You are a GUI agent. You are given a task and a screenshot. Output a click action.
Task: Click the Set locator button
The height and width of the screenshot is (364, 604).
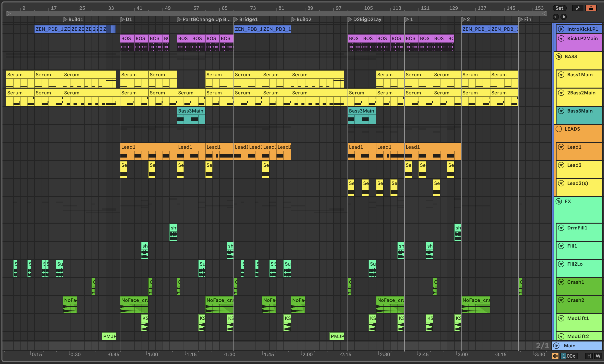(559, 8)
